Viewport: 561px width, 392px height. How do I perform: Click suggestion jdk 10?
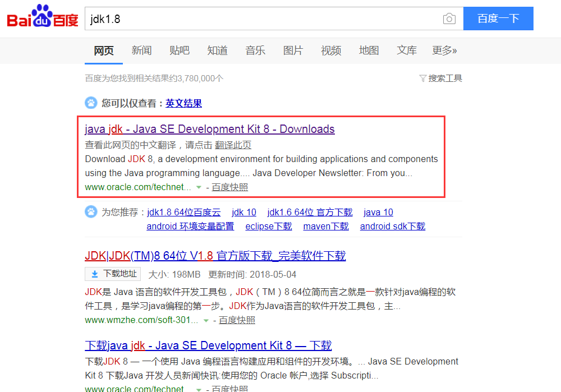tap(244, 213)
